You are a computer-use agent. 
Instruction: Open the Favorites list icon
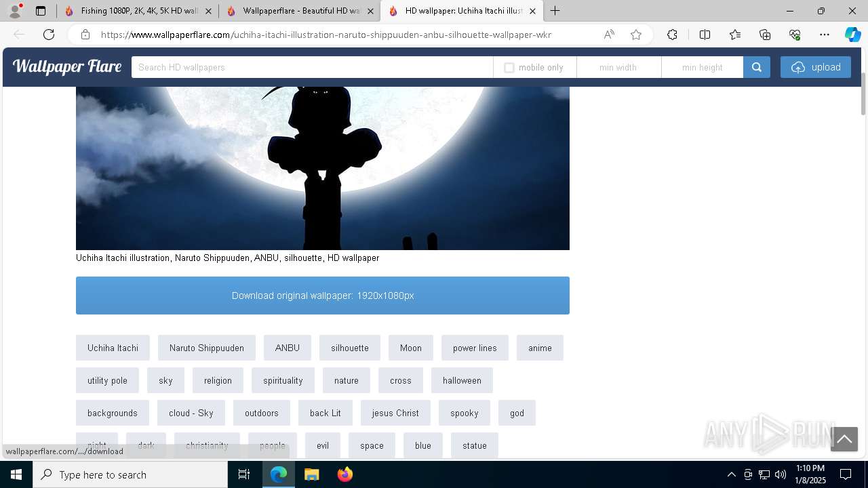click(735, 35)
